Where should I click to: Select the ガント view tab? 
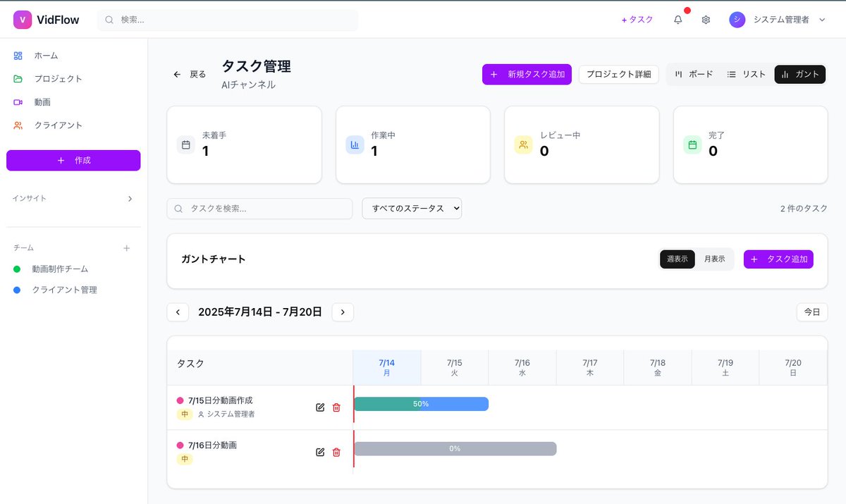799,74
